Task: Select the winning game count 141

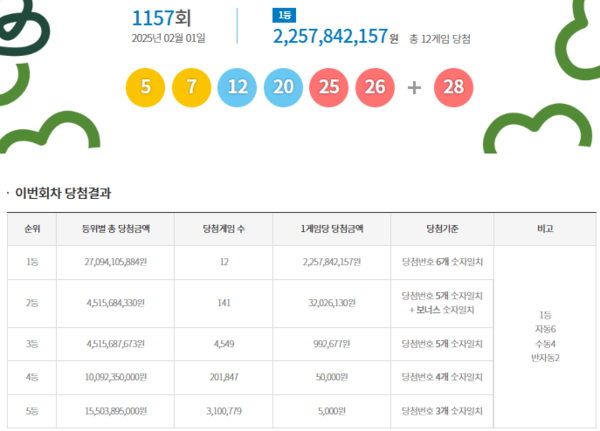Action: pos(224,303)
